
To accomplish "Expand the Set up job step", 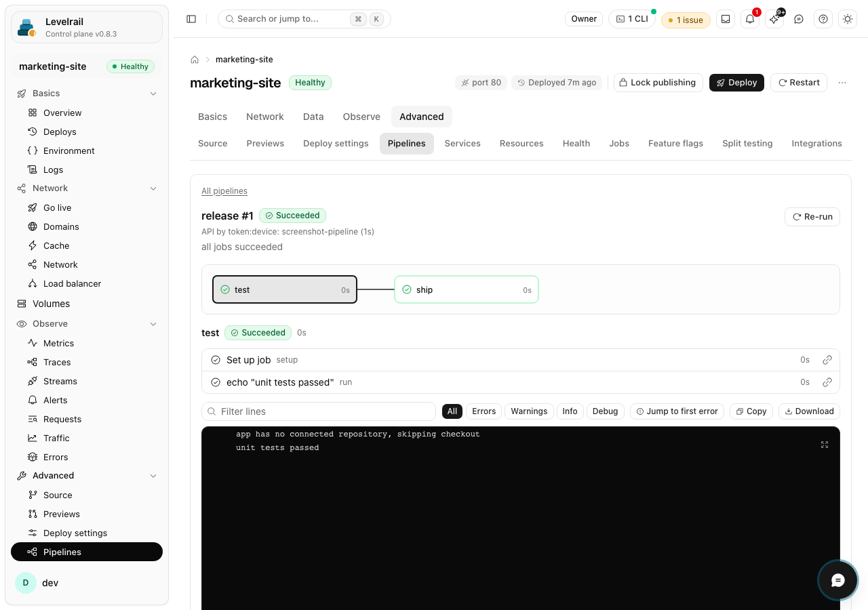I will (521, 360).
